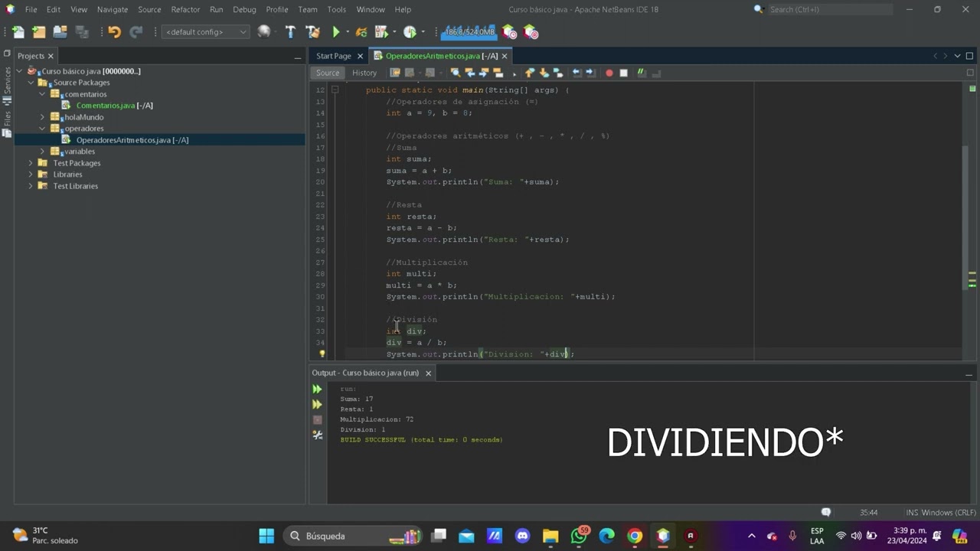
Task: Click Find Previous Occurrence editor icon
Action: pyautogui.click(x=469, y=73)
